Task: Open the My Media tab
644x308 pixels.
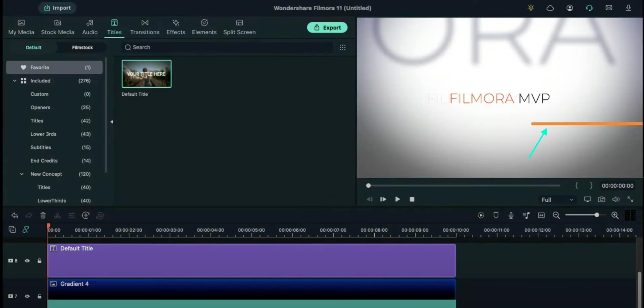Action: (x=21, y=27)
